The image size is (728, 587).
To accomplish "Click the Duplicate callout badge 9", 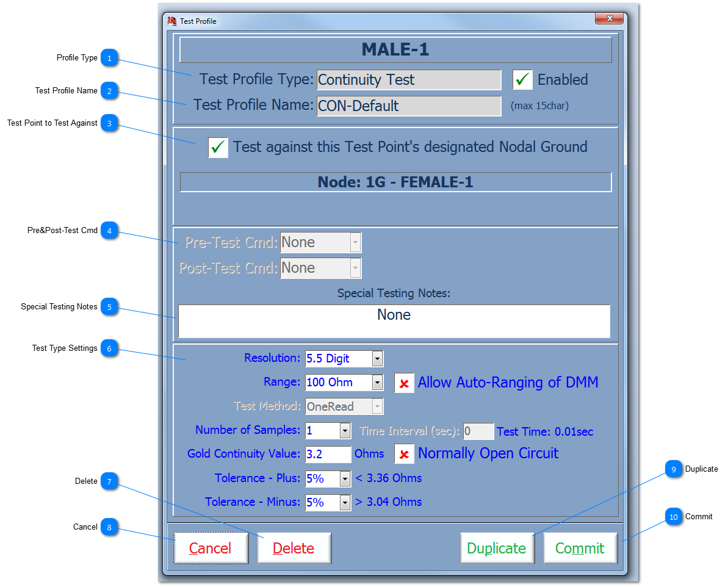I will [673, 469].
